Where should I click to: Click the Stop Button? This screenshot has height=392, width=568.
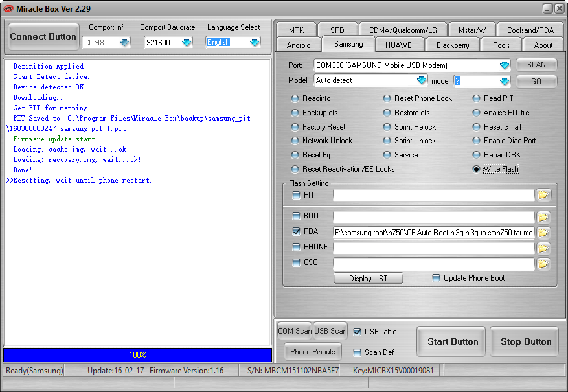[524, 341]
